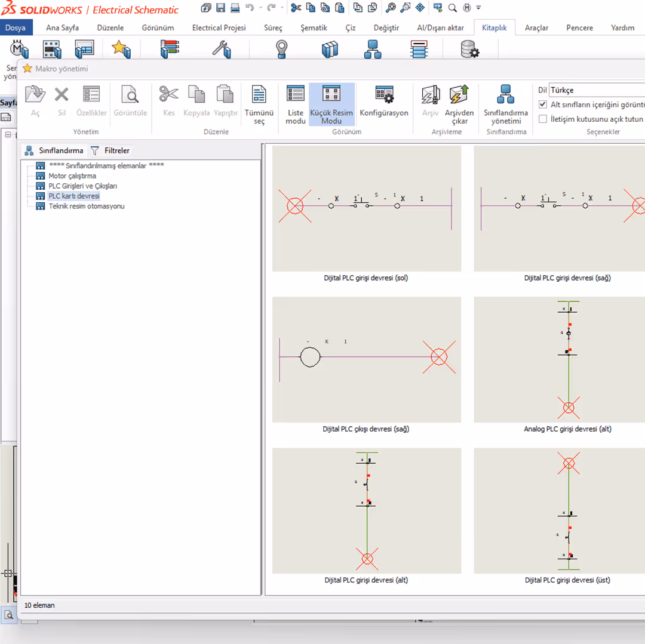Click the Kes cut button in macro manager
The image size is (645, 644).
168,101
